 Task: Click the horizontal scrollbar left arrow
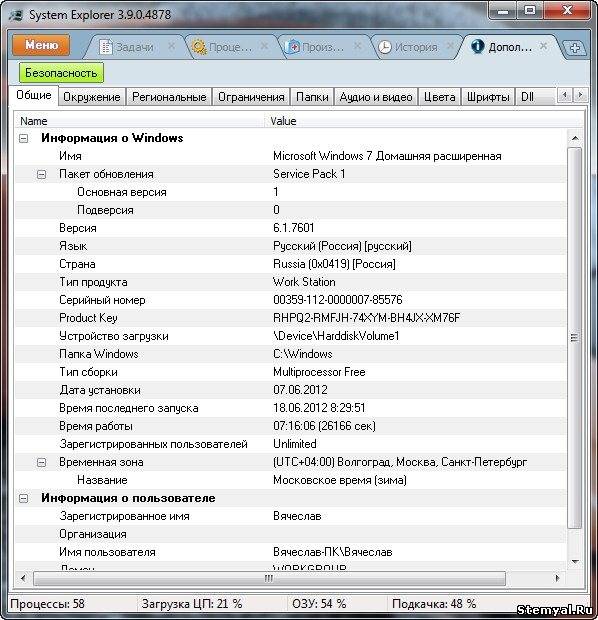(23, 578)
